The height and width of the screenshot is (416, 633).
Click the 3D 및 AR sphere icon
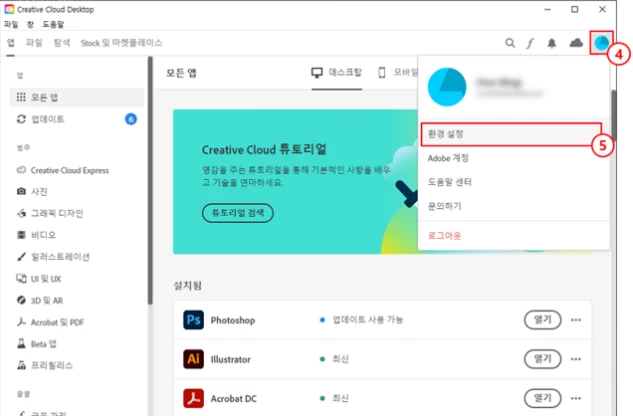21,300
